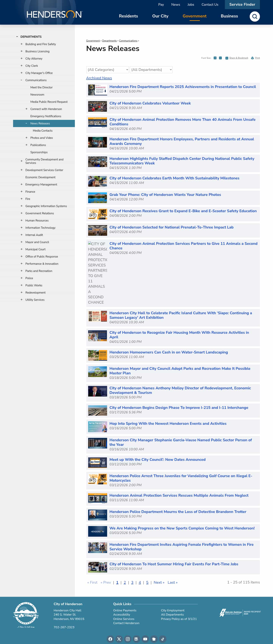Click Jobs in the top utility bar

pyautogui.click(x=191, y=5)
